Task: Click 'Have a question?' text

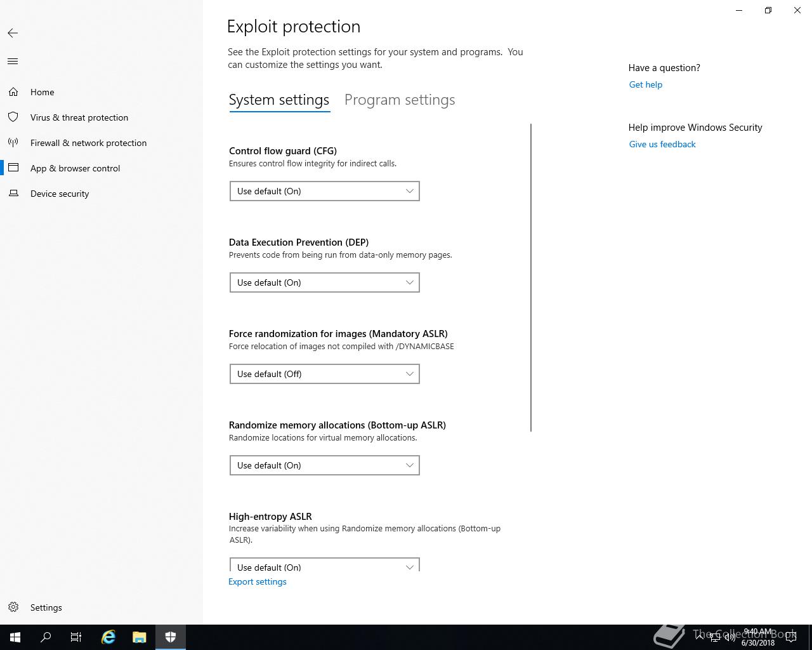Action: pyautogui.click(x=664, y=68)
